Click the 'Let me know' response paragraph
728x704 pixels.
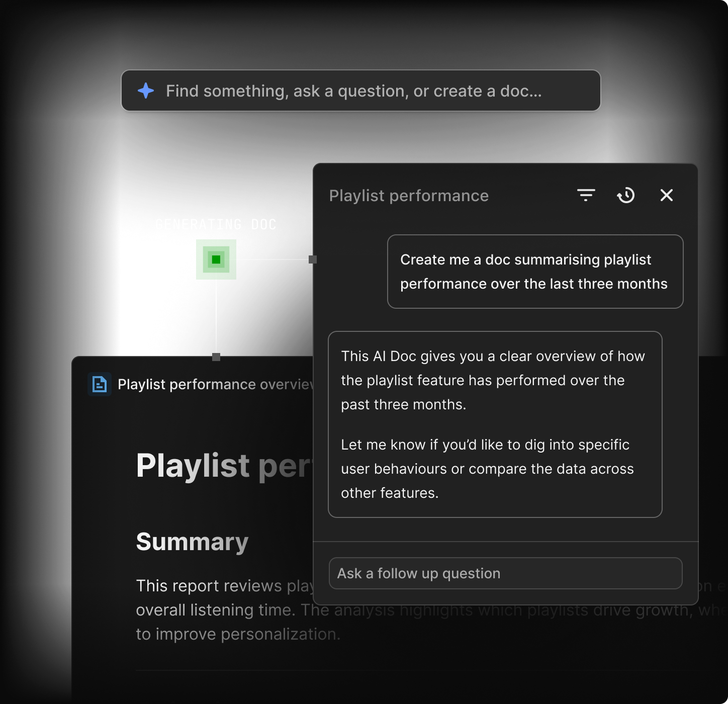(487, 469)
